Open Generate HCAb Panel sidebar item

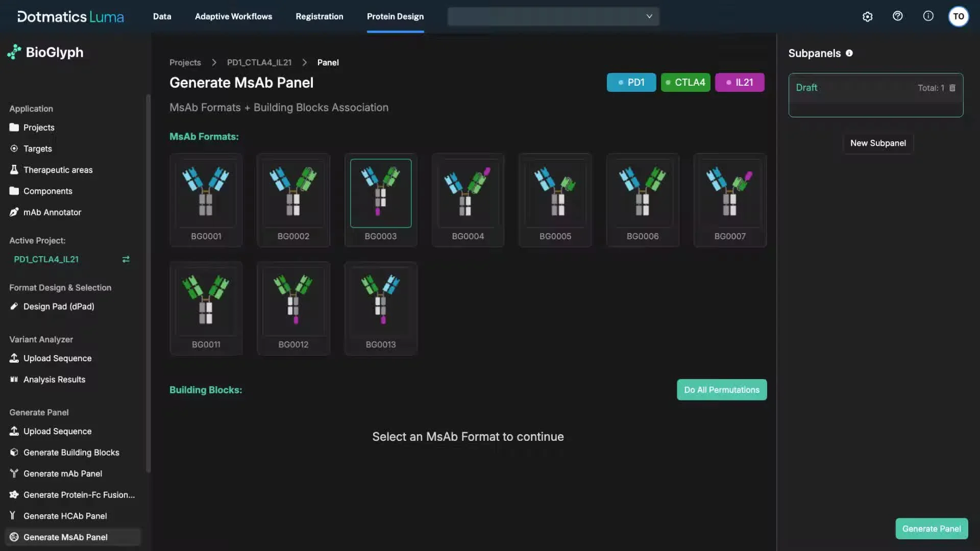click(65, 516)
